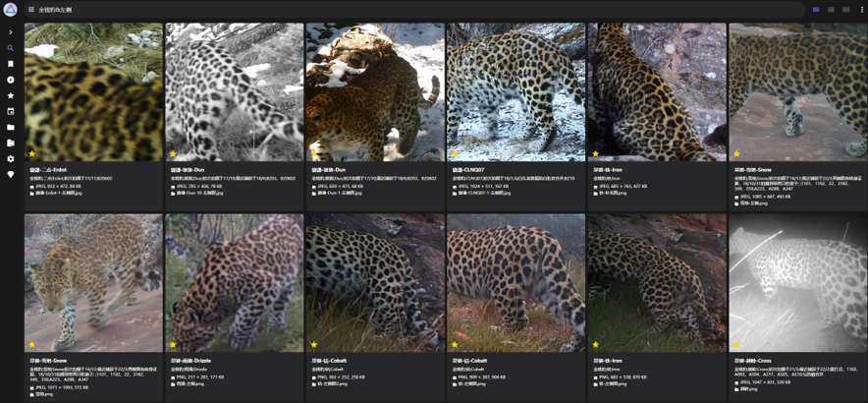Toggle favorite star on the CLNQ07 photo

[x=455, y=154]
